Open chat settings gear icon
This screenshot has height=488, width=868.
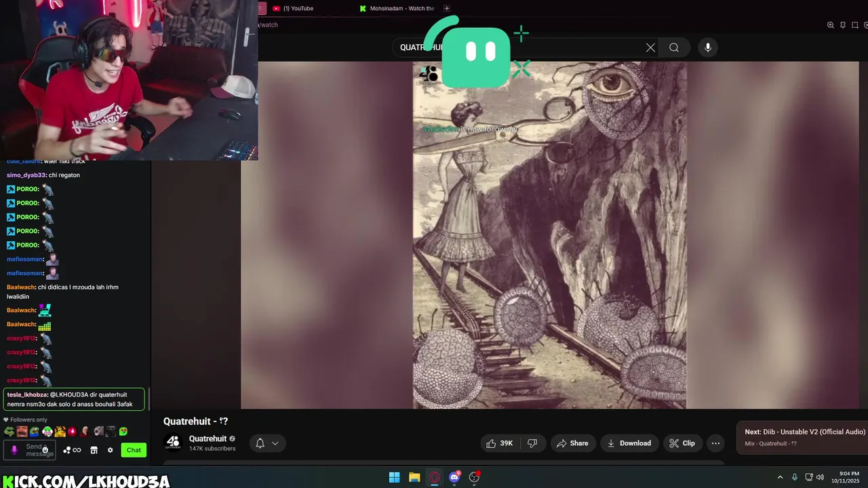(x=110, y=450)
